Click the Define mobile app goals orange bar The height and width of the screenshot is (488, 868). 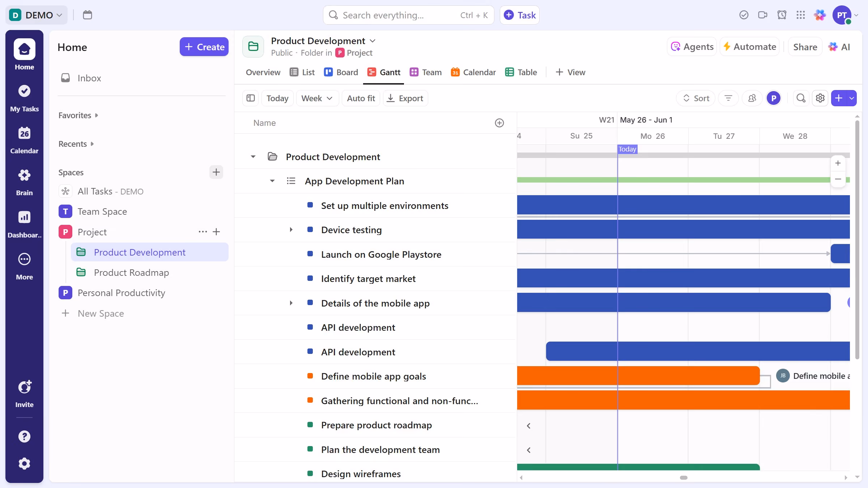point(638,376)
